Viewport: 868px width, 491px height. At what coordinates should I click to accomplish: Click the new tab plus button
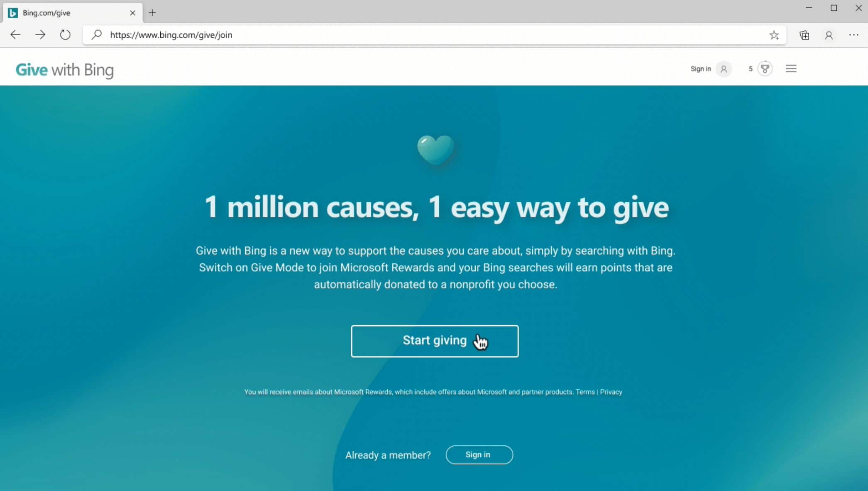pyautogui.click(x=153, y=12)
